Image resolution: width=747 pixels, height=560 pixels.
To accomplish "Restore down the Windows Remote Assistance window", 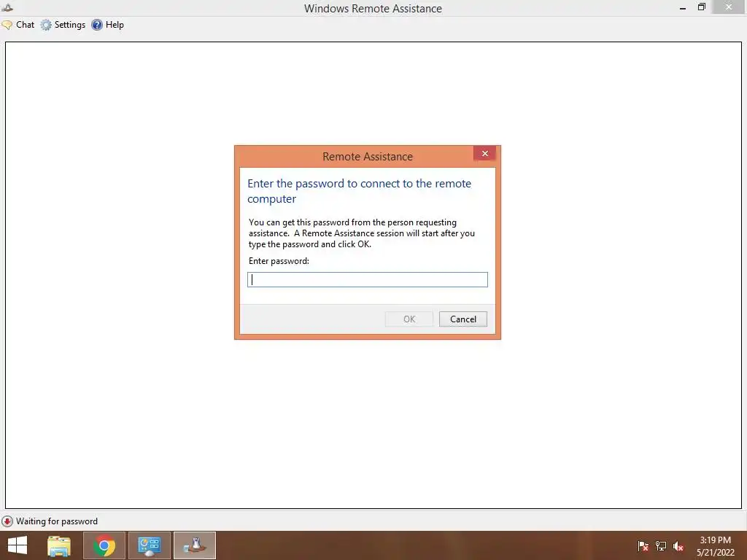I will point(701,7).
